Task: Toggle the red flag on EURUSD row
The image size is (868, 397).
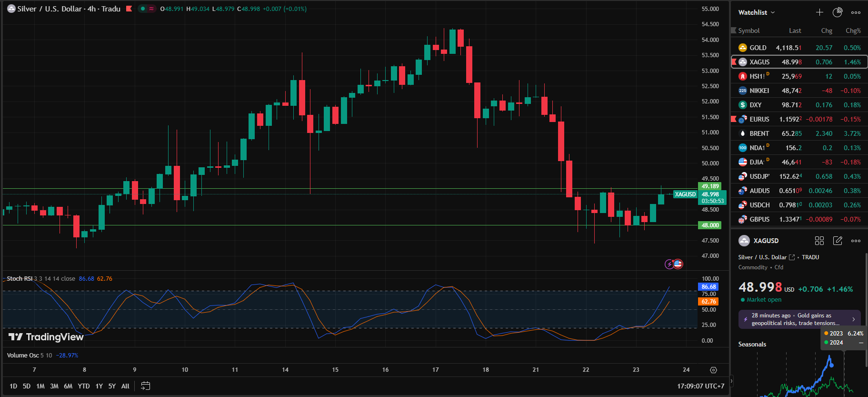Action: click(734, 119)
